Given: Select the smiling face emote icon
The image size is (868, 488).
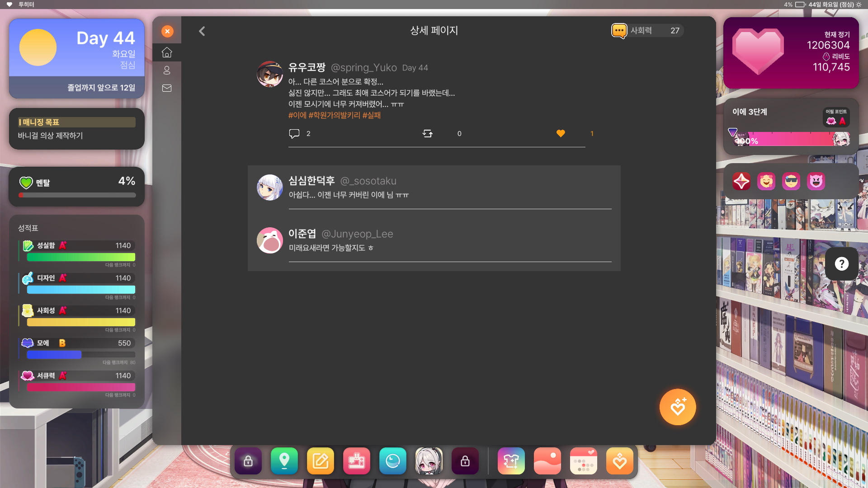Looking at the screenshot, I should 766,181.
